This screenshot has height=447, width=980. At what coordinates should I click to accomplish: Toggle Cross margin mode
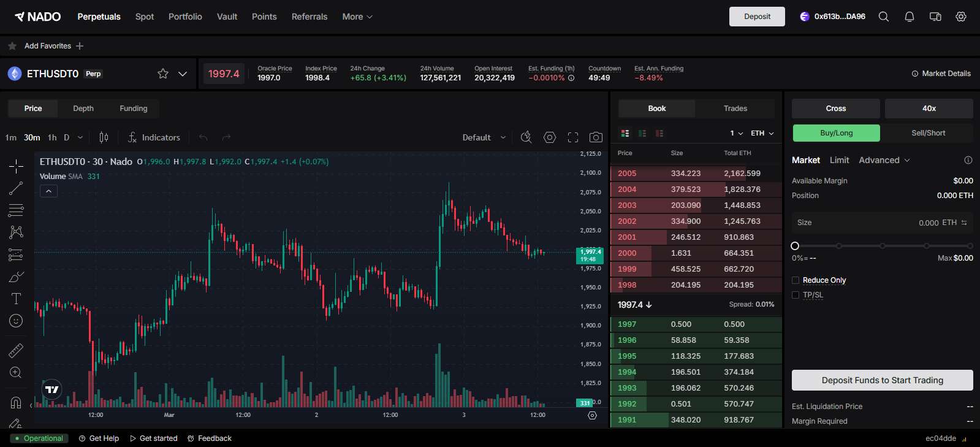[836, 109]
